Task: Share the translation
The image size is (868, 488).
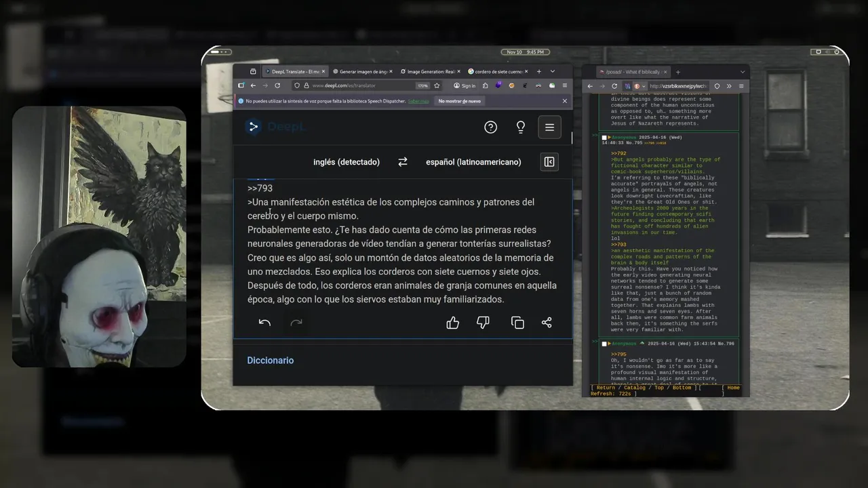Action: 547,323
